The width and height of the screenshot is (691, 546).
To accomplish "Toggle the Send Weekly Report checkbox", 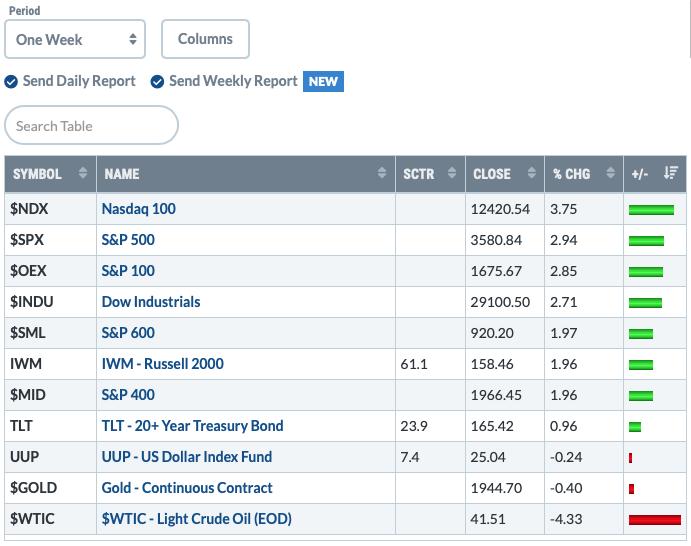I will coord(157,82).
